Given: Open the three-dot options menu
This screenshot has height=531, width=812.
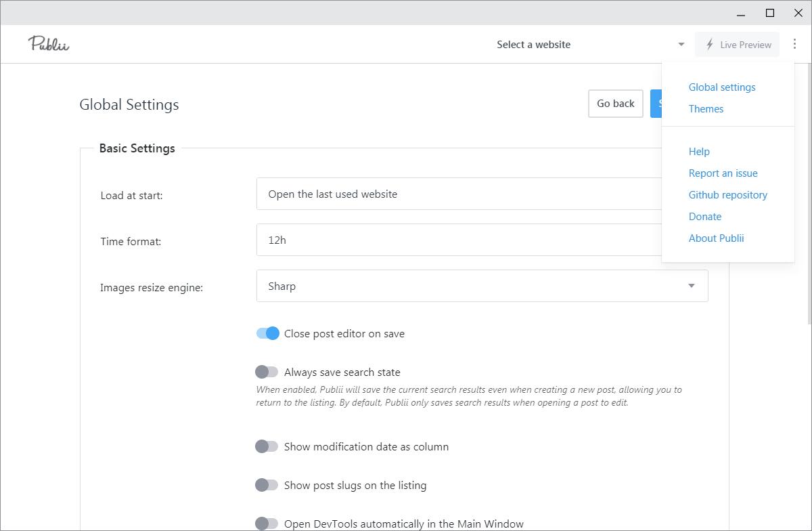Looking at the screenshot, I should click(x=794, y=43).
